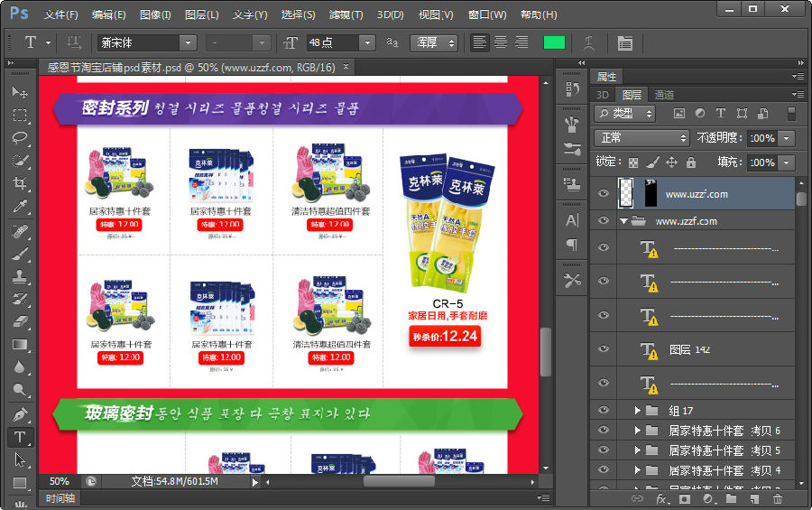Open the 正常 blend mode dropdown

[641, 138]
